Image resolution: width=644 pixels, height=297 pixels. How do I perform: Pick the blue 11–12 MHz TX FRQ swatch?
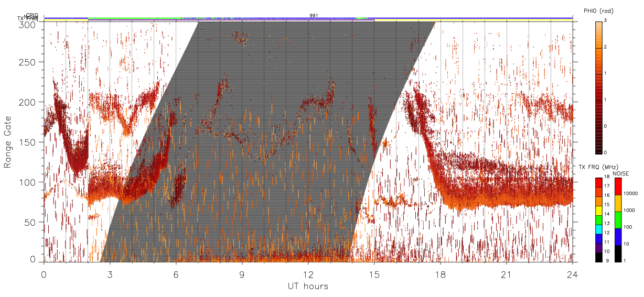(599, 239)
